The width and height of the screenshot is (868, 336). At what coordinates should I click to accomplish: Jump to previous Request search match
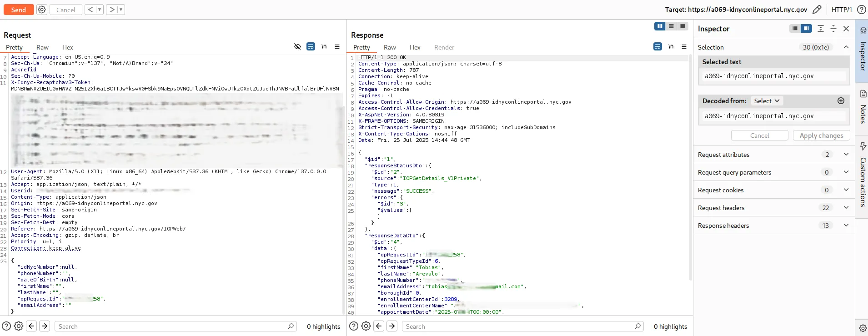tap(31, 326)
